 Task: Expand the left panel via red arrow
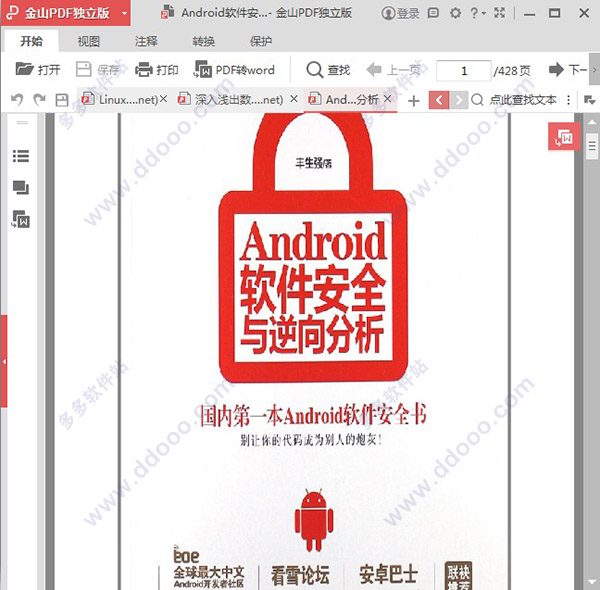pyautogui.click(x=3, y=361)
